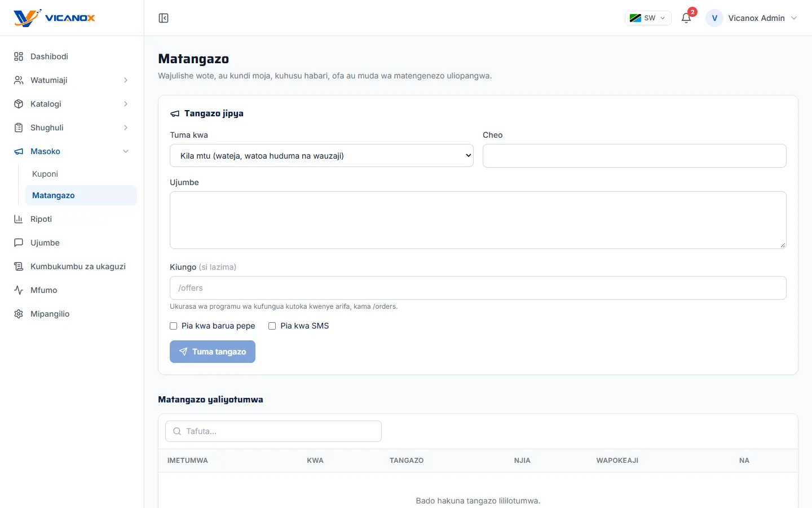Open notifications bell
Viewport: 812px width, 508px height.
pyautogui.click(x=686, y=18)
